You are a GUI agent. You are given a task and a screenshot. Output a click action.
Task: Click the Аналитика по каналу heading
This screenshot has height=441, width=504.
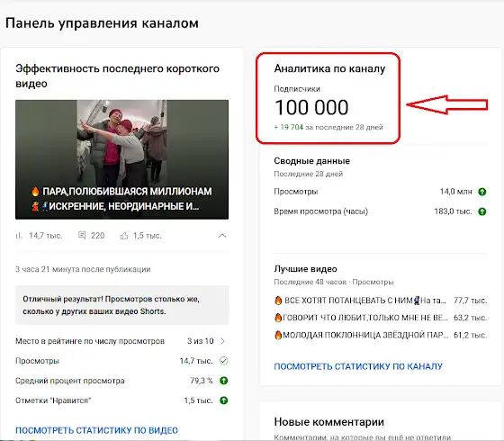point(329,68)
